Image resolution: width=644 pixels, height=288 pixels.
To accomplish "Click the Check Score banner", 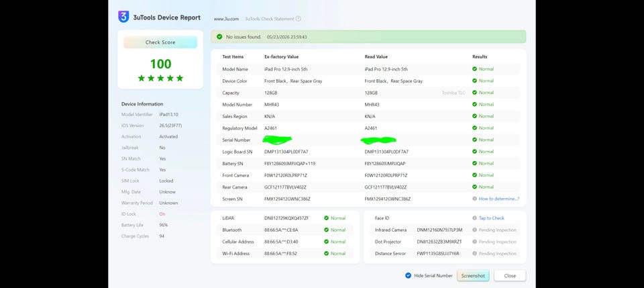I will point(160,42).
